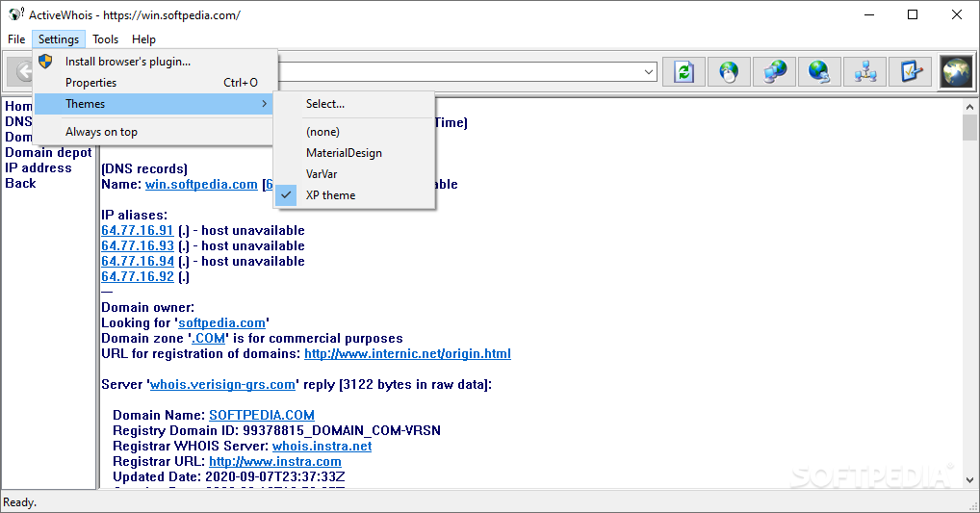
Task: Click IP alias 64.77.16.94 link
Action: click(138, 261)
